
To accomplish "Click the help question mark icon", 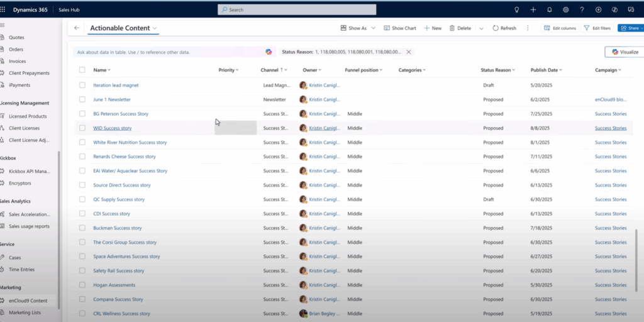I will 582,9.
